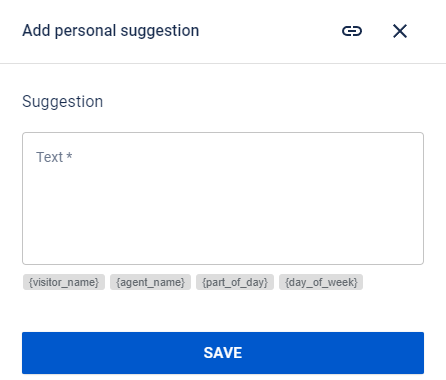The width and height of the screenshot is (446, 380).
Task: Select the 'Suggestion' section label
Action: (x=63, y=101)
